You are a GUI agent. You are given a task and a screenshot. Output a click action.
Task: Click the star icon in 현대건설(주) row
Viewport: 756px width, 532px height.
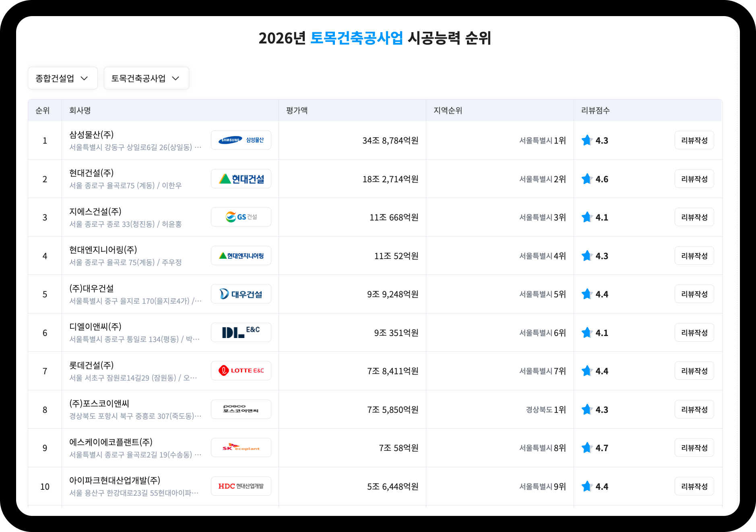(587, 179)
